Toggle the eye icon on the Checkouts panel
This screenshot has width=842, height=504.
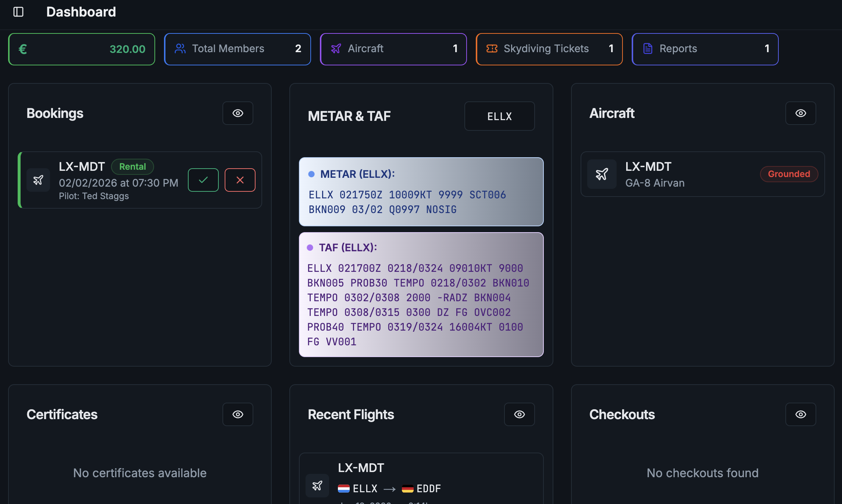801,414
